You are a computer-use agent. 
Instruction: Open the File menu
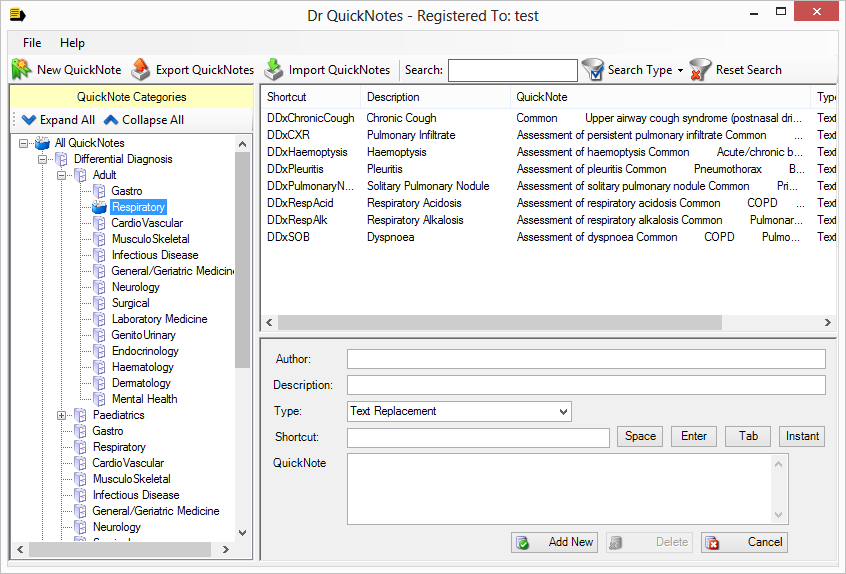click(32, 43)
